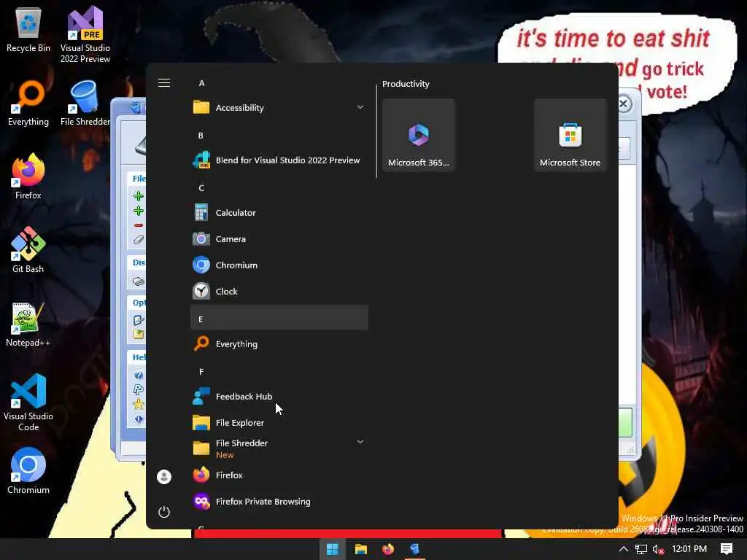747x560 pixels.
Task: Open the Microsoft Store tile
Action: click(570, 135)
